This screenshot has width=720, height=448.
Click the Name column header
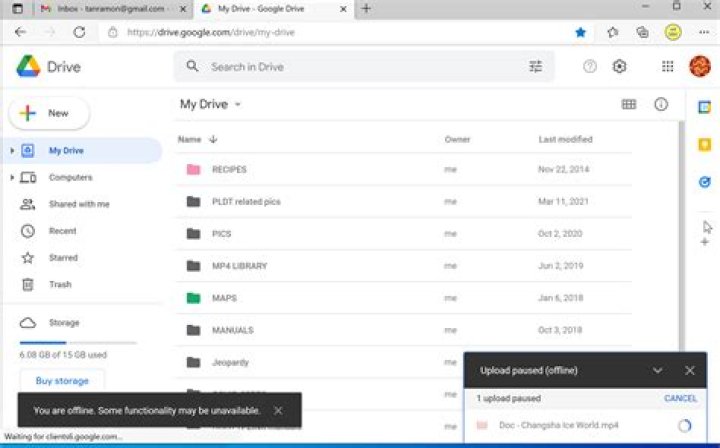pyautogui.click(x=190, y=139)
